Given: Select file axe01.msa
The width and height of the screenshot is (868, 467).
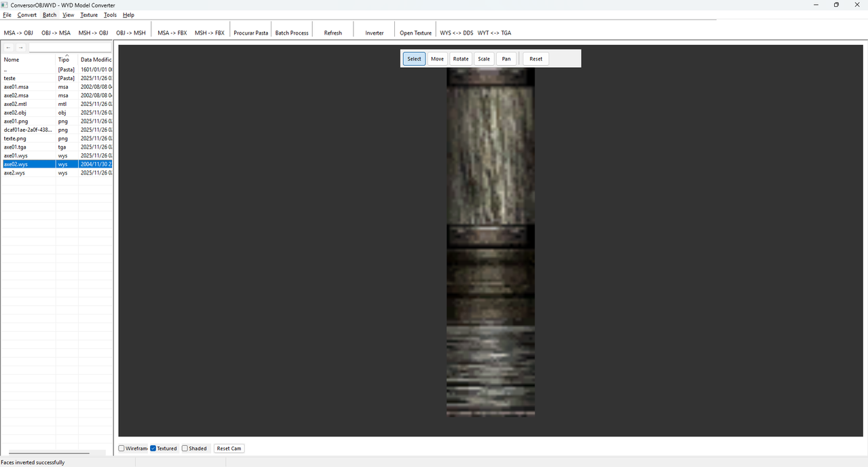Looking at the screenshot, I should tap(57, 87).
